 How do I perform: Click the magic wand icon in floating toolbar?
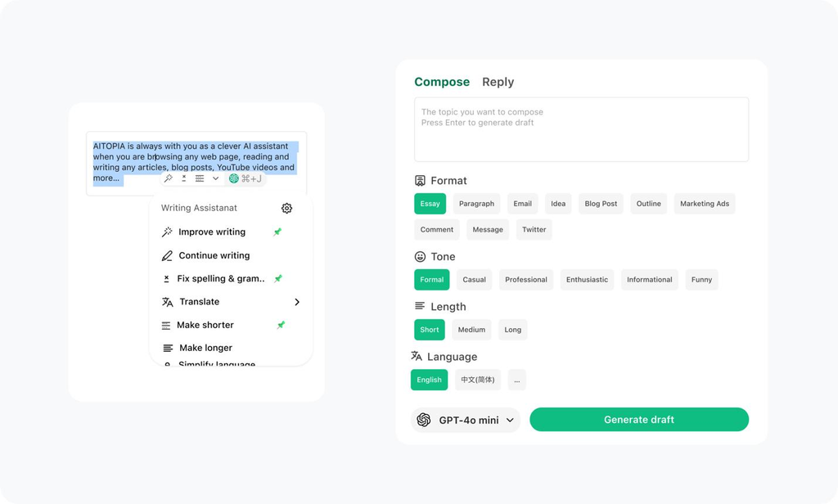click(169, 178)
